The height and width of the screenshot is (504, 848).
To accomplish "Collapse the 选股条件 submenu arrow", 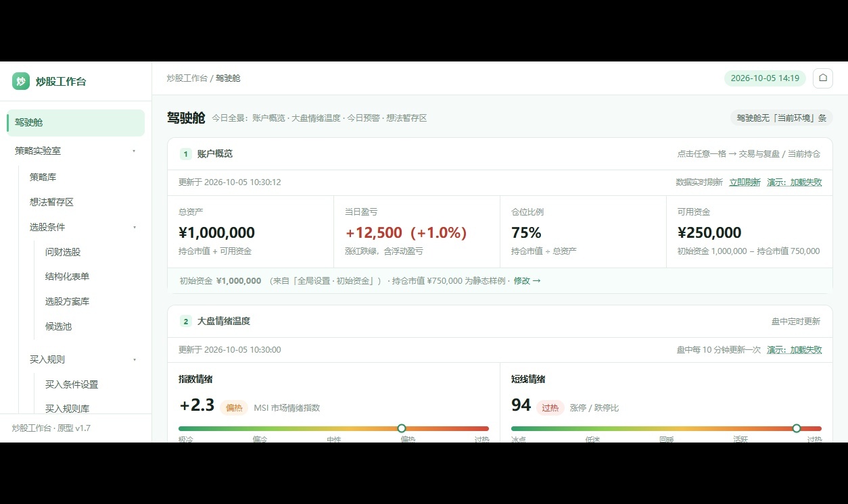I will (x=134, y=228).
